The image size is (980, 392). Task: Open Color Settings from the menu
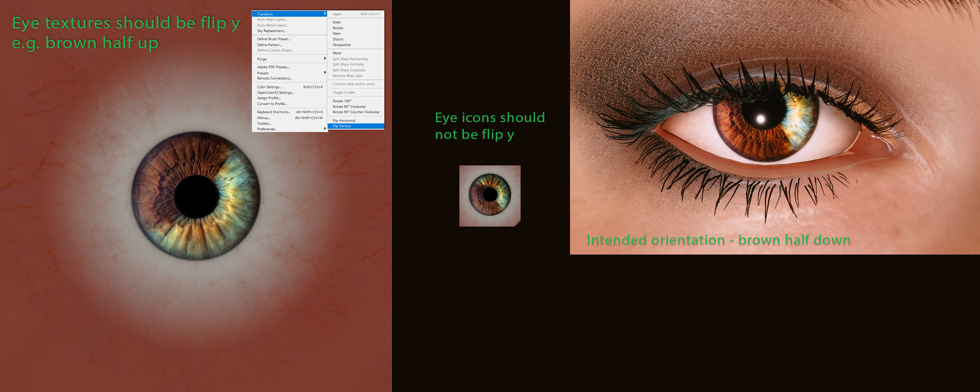pos(269,87)
